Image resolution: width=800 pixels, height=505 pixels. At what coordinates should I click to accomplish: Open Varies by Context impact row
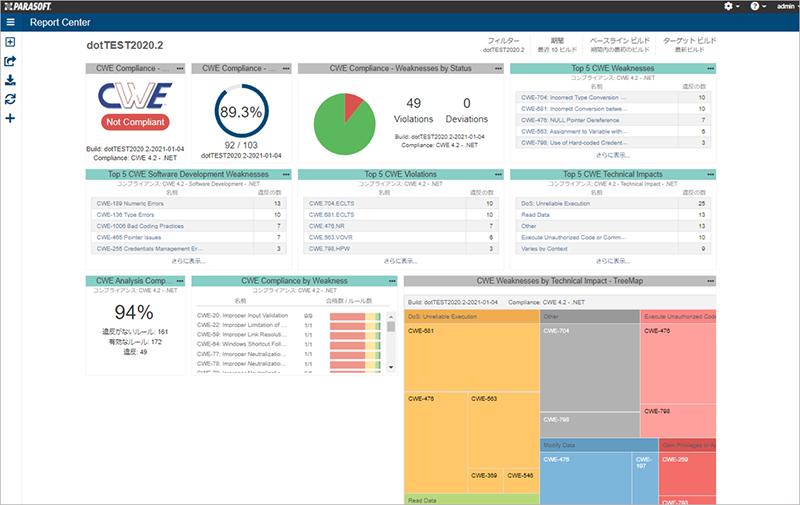pos(613,249)
